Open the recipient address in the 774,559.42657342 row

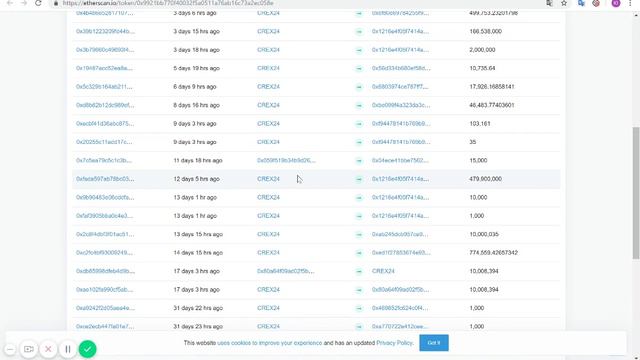click(401, 253)
